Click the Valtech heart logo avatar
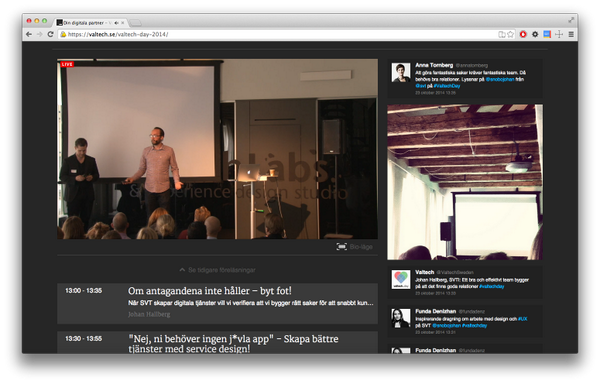This screenshot has height=384, width=600. point(401,280)
